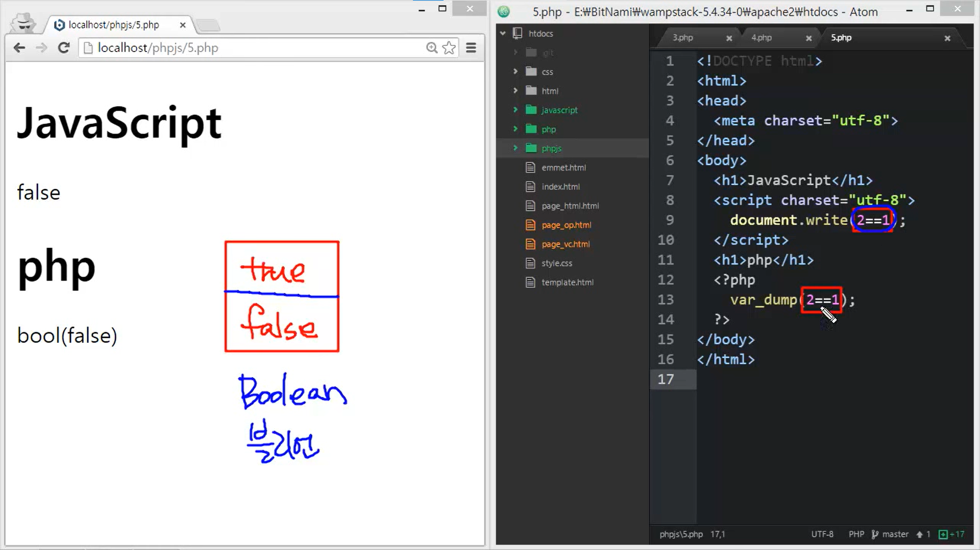Viewport: 980px width, 550px height.
Task: Switch to the 4.php editor tab
Action: coord(761,38)
